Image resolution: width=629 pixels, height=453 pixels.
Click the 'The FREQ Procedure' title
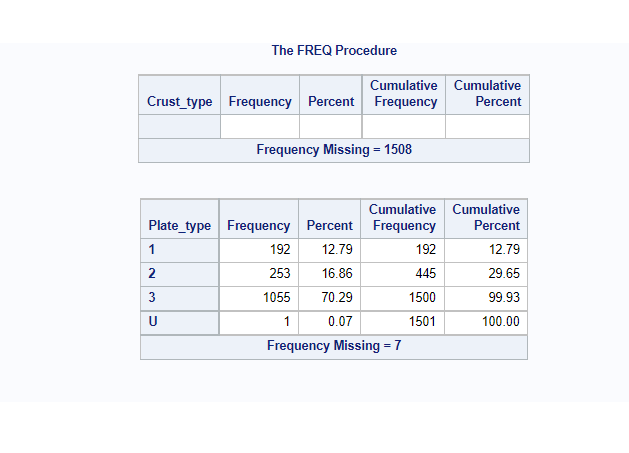[x=334, y=50]
